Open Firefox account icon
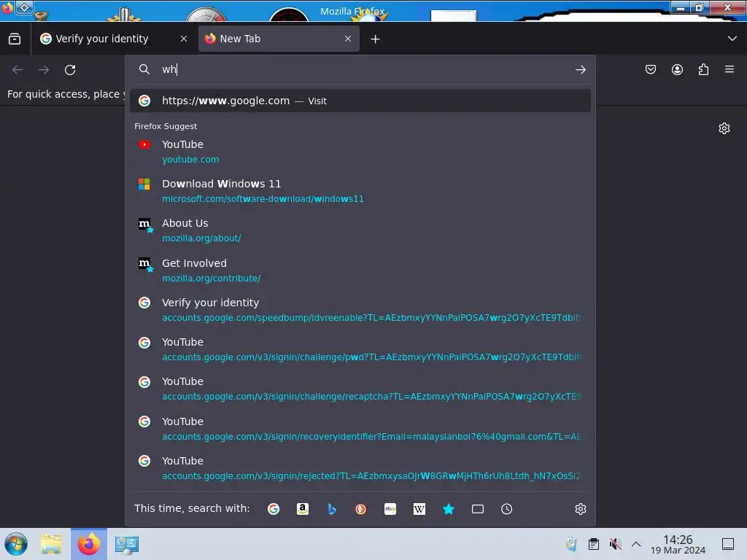Image resolution: width=747 pixels, height=560 pixels. [677, 69]
